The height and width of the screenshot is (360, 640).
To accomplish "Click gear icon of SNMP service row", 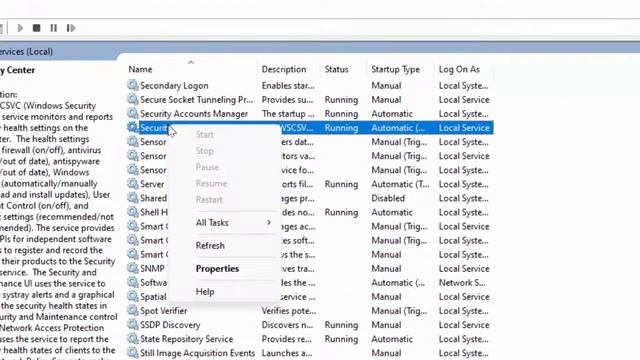I will coord(132,268).
